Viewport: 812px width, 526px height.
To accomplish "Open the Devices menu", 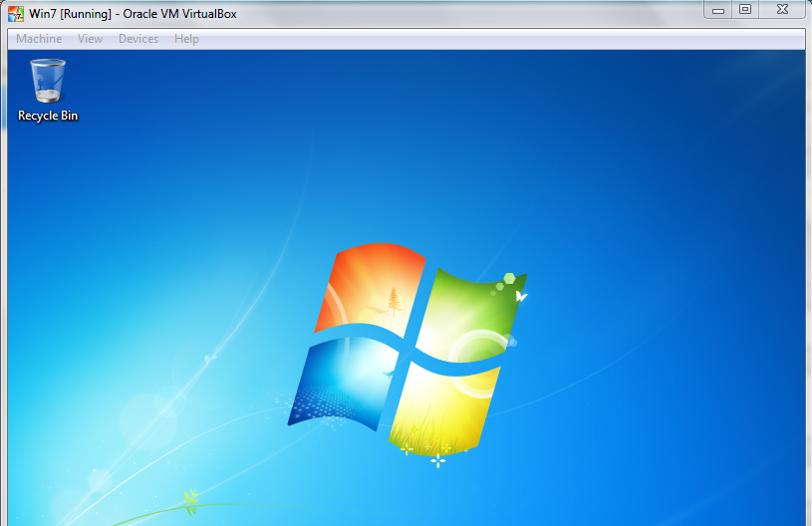I will click(137, 39).
